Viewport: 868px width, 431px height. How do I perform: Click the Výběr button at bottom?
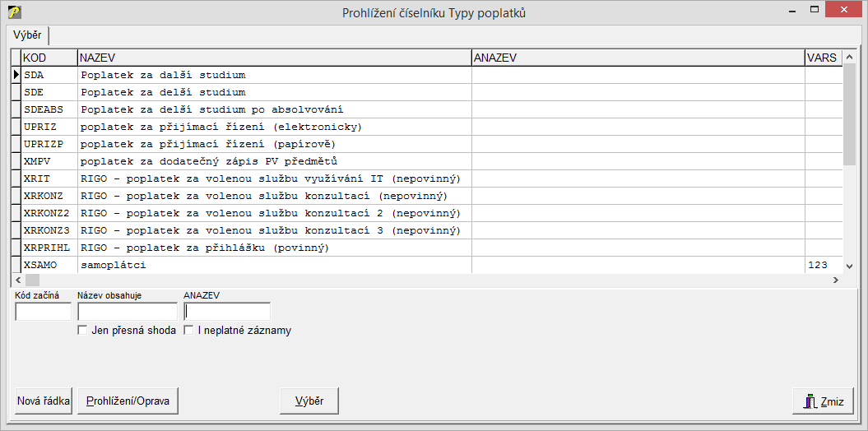point(309,401)
